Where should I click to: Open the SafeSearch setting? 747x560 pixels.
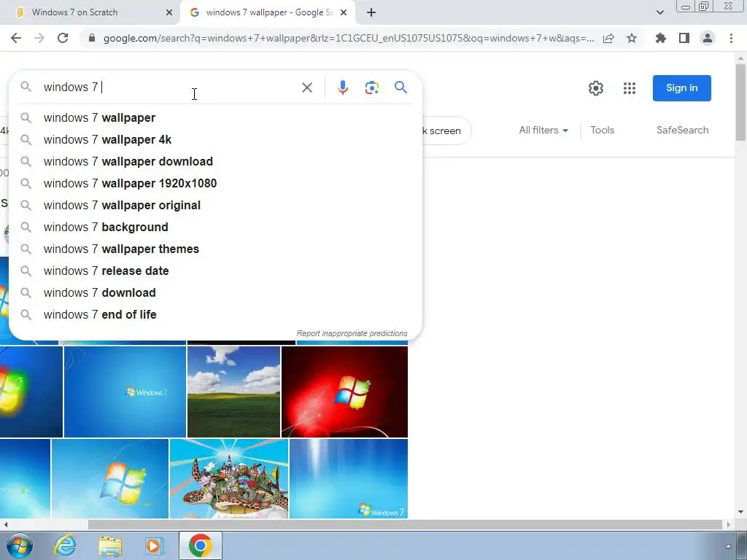(x=682, y=130)
